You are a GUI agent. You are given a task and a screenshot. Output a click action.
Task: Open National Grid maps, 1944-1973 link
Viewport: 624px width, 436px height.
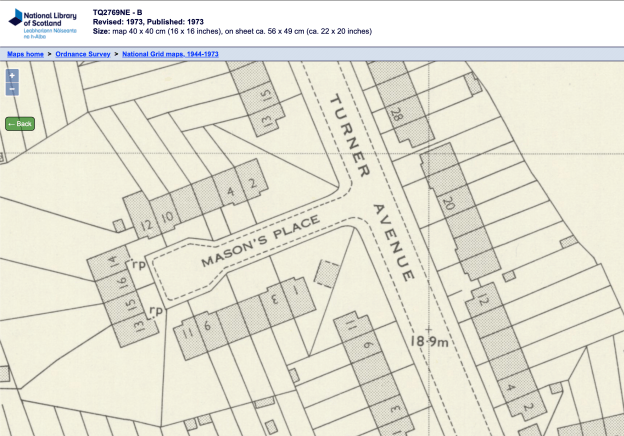click(170, 54)
